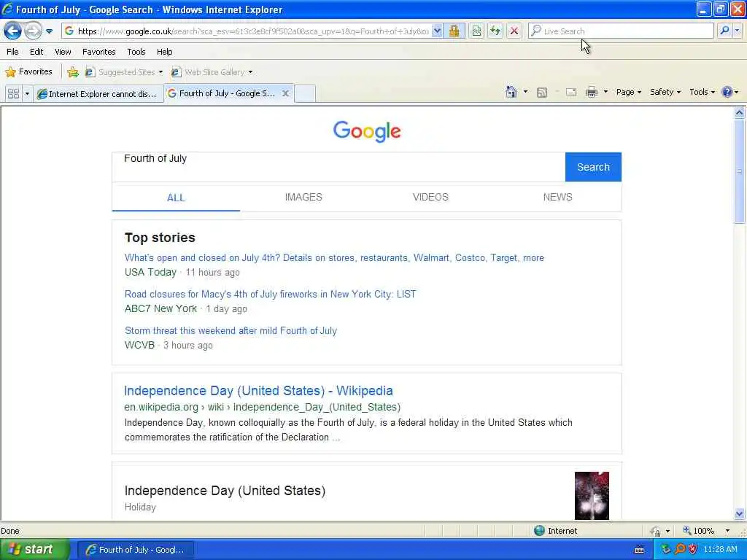This screenshot has width=747, height=560.
Task: Go back with the Back arrow button
Action: point(12,31)
